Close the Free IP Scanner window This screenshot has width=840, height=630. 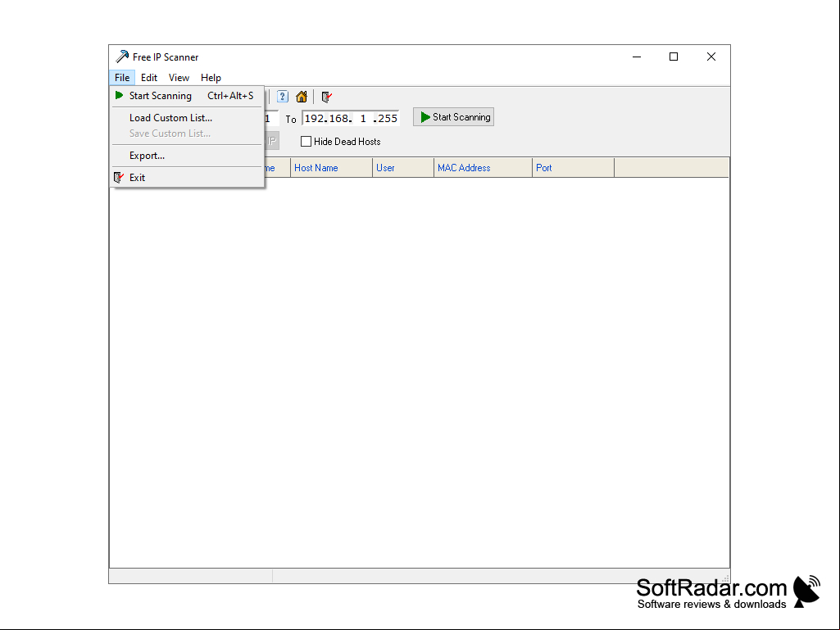[x=711, y=57]
